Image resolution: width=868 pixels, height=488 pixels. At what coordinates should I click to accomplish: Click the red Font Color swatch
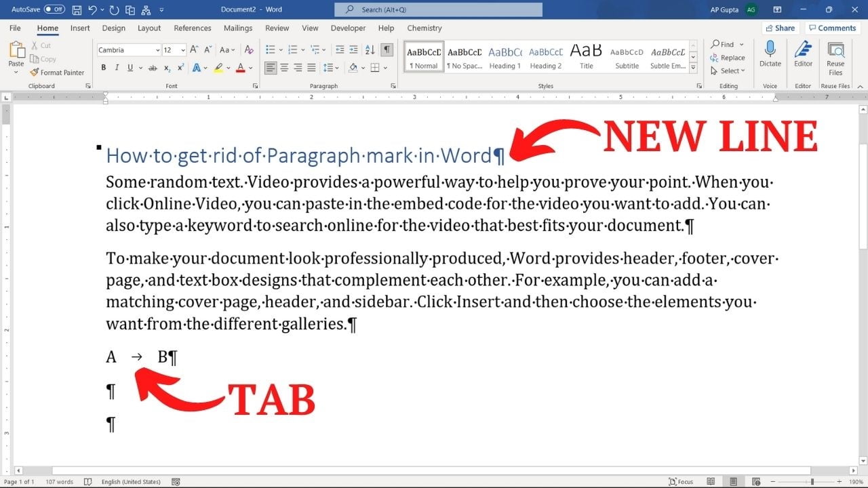coord(241,68)
